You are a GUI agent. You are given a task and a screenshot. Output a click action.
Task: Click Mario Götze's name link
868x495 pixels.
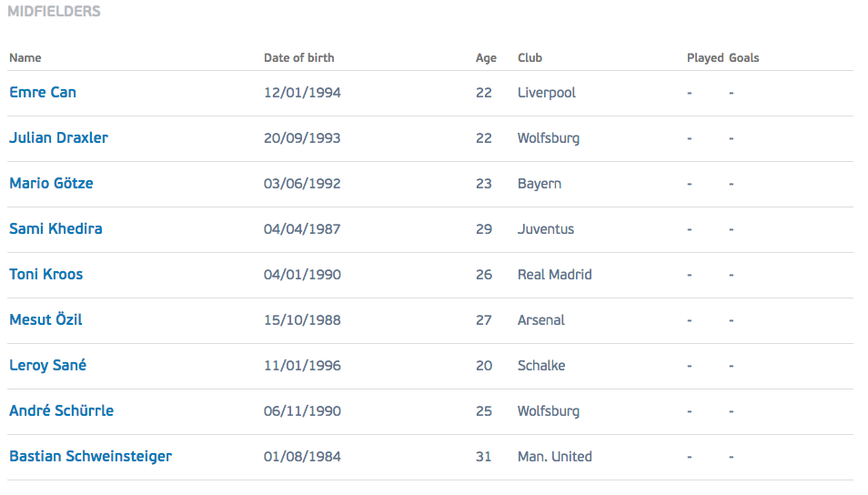point(52,183)
